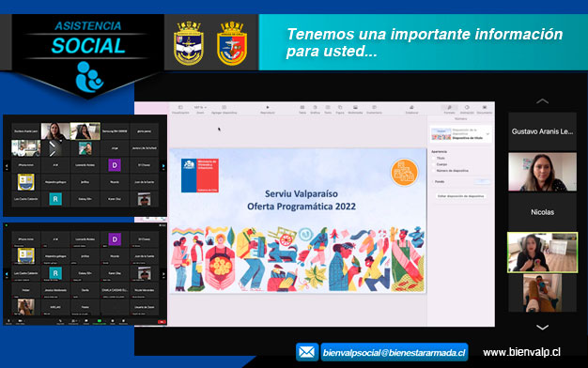588x368 pixels.
Task: Open the Visualización view icon in the toolbar
Action: coord(180,108)
